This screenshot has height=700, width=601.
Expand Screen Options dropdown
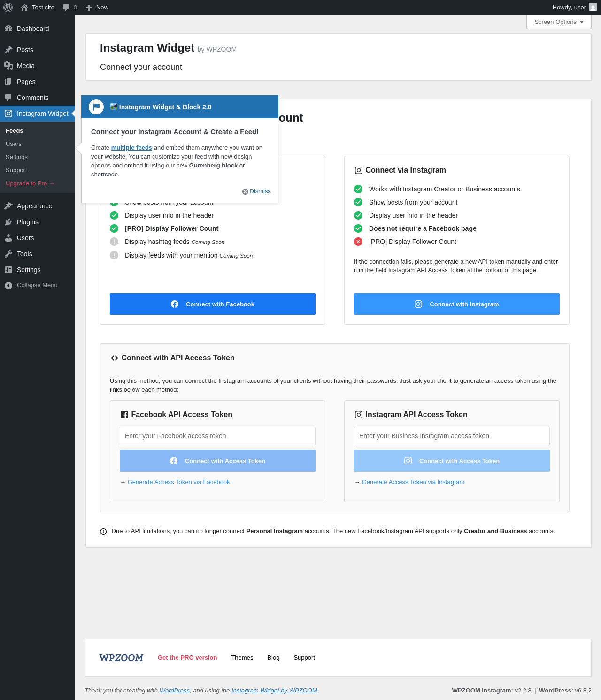pyautogui.click(x=559, y=22)
